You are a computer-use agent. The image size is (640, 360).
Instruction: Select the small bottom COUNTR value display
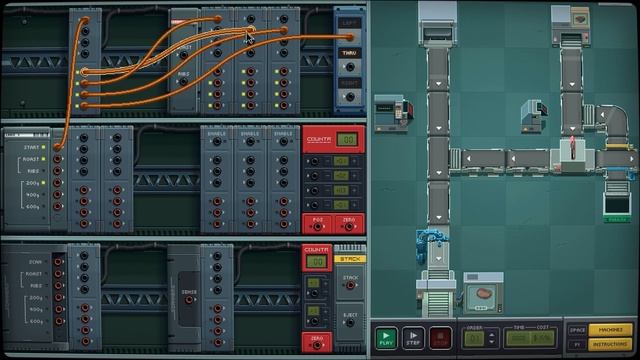pos(317,262)
